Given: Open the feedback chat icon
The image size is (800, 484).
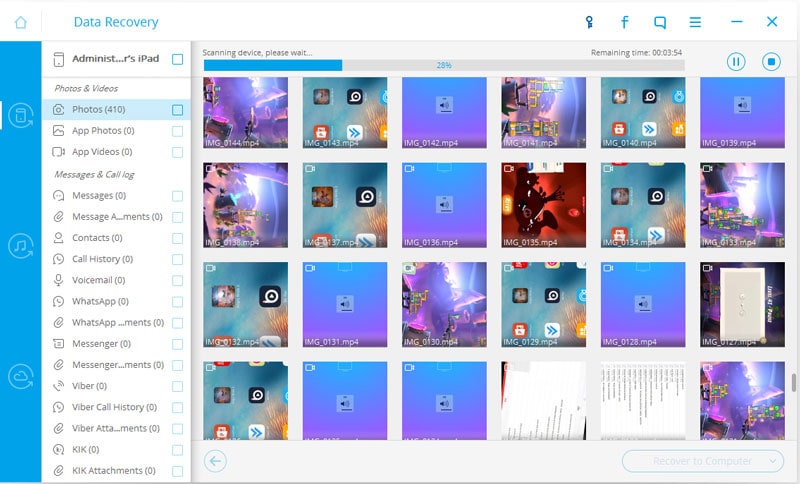Looking at the screenshot, I should click(x=660, y=22).
